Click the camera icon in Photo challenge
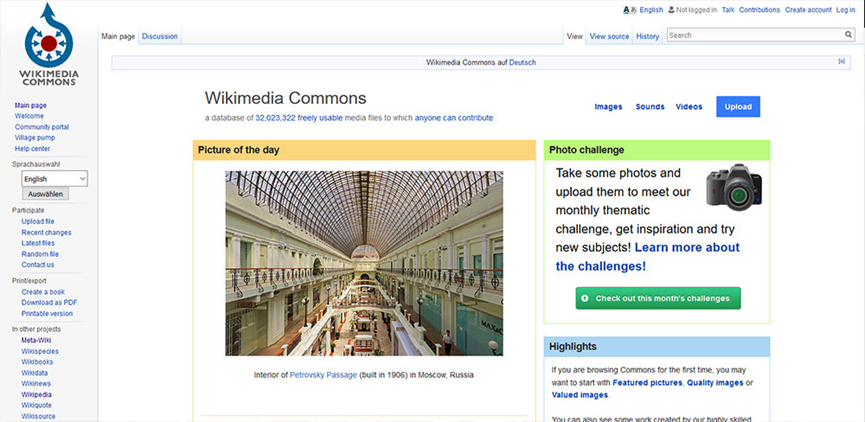 pyautogui.click(x=733, y=186)
